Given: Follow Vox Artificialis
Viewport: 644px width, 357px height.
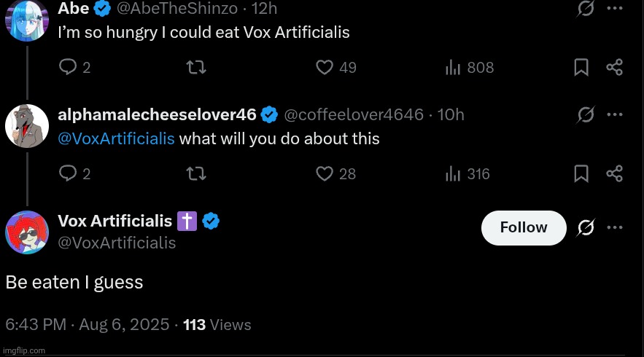Looking at the screenshot, I should point(524,227).
